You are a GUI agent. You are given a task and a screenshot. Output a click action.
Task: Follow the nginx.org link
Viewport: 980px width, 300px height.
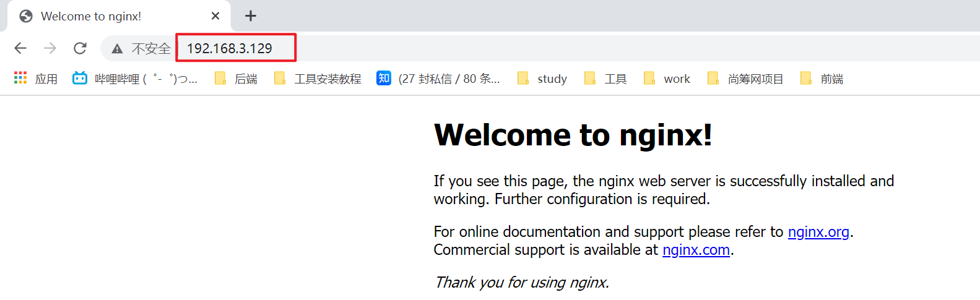[x=818, y=232]
